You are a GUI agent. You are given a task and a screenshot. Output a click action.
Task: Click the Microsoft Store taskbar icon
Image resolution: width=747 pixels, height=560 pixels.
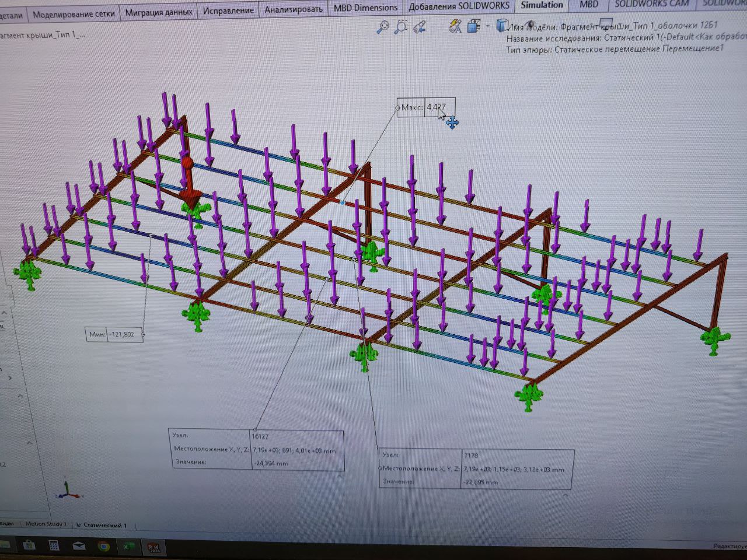(29, 545)
